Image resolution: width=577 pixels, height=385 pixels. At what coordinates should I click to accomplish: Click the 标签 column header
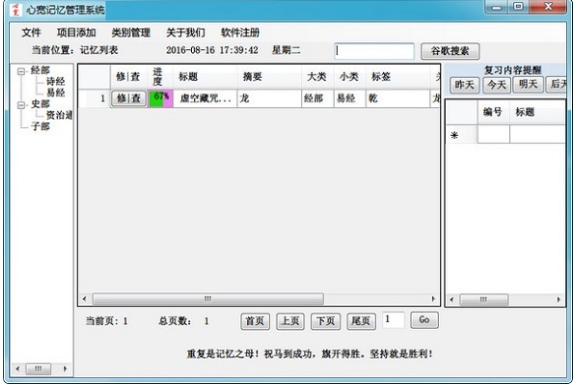pyautogui.click(x=397, y=77)
